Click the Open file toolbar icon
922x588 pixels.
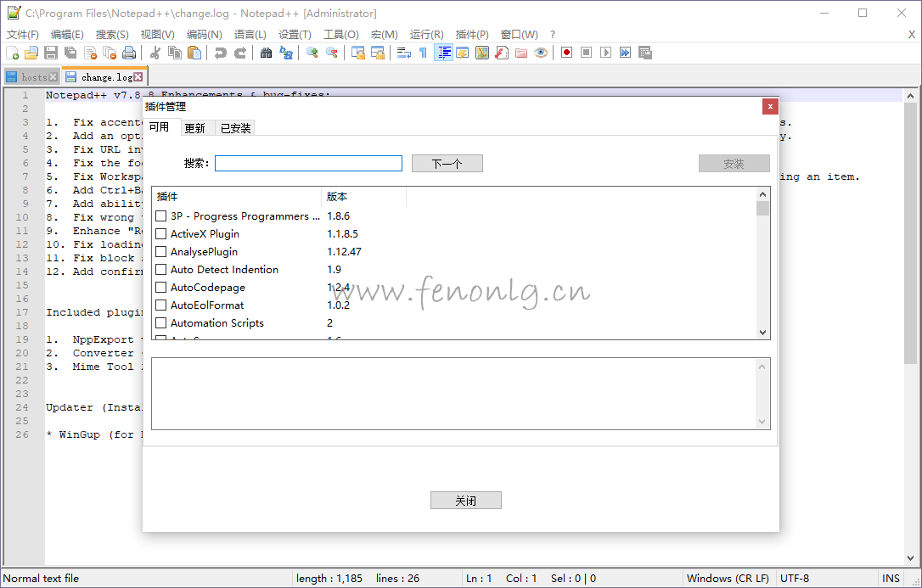pos(31,53)
